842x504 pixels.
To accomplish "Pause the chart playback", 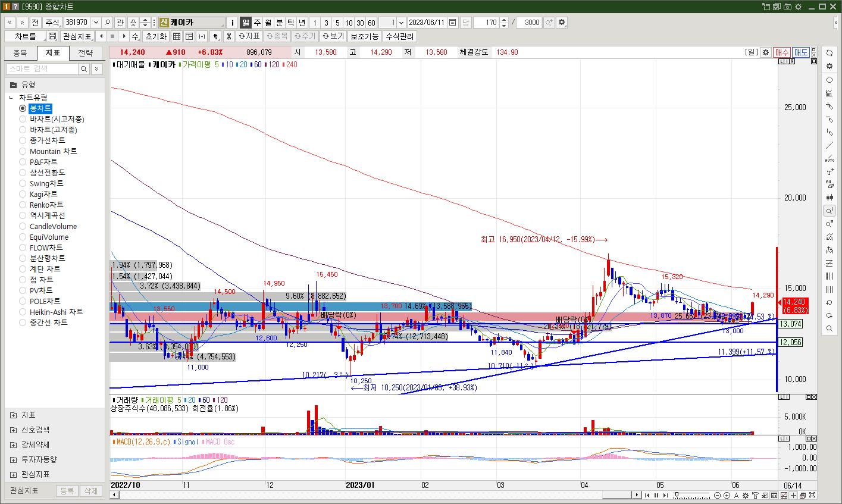I will [x=656, y=495].
